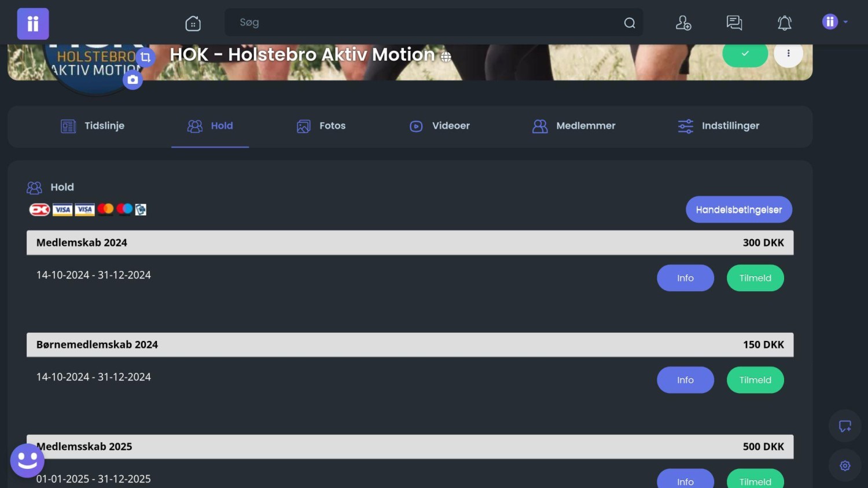Open the home feed icon
The width and height of the screenshot is (868, 488).
193,23
